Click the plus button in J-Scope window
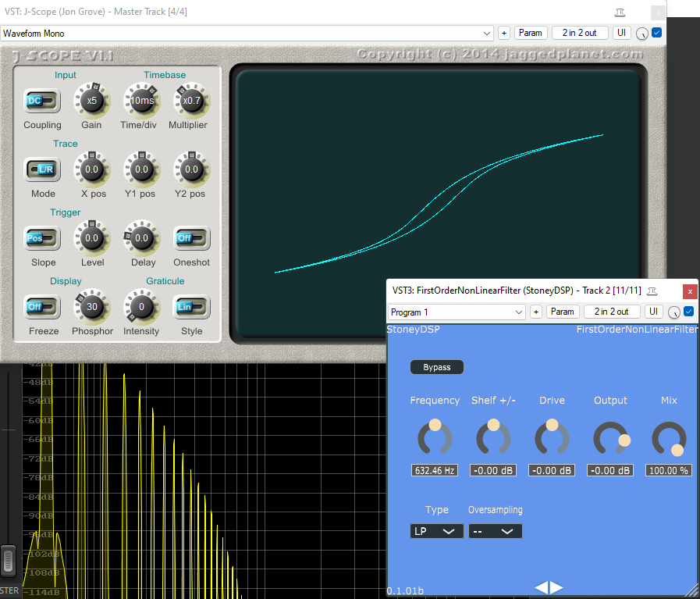Screen dimensions: 700x599 [x=504, y=33]
